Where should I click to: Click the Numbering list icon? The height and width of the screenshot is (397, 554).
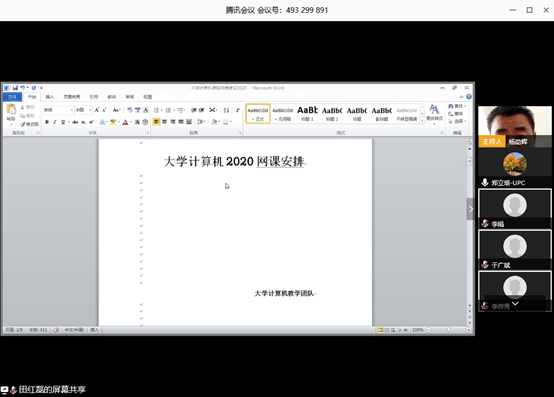[x=168, y=110]
